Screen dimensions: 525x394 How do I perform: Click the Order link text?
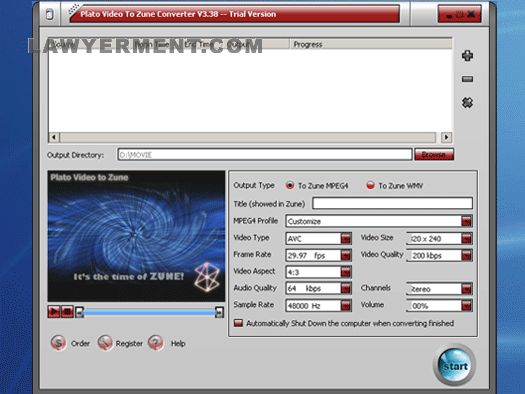point(80,343)
